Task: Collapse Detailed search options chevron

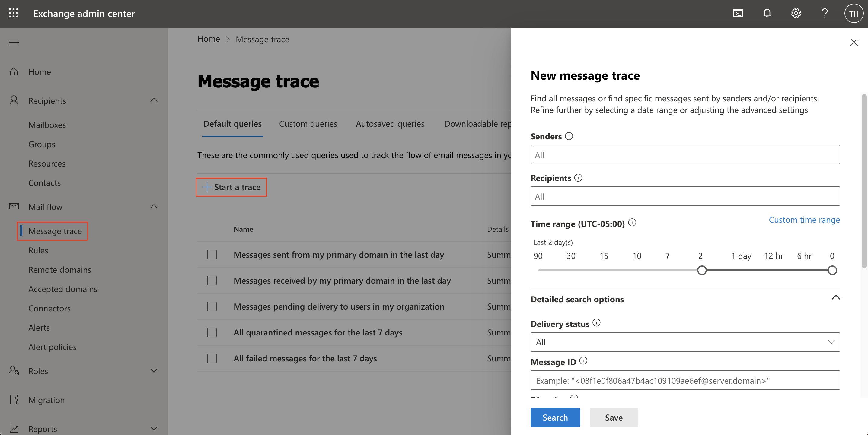Action: point(836,298)
